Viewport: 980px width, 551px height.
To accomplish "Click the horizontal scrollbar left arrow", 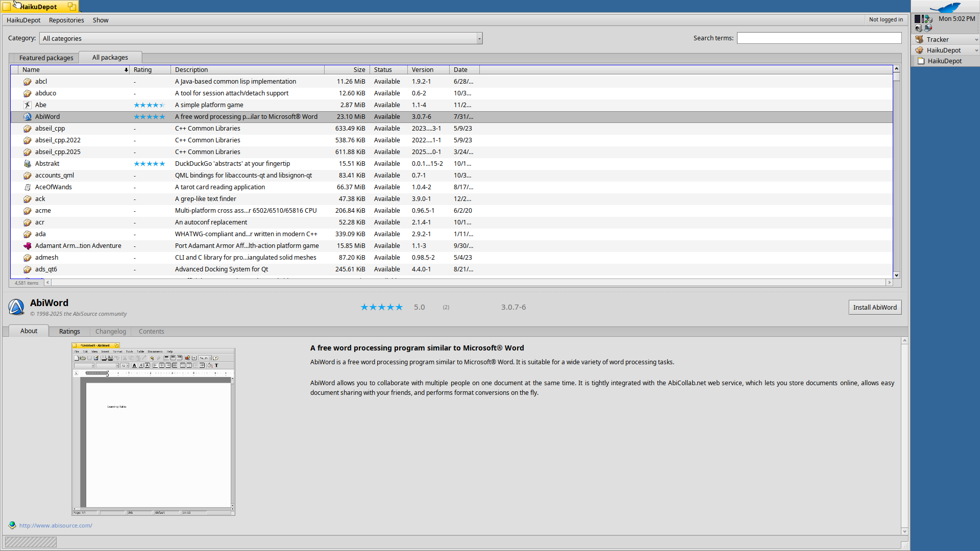I will pyautogui.click(x=48, y=283).
